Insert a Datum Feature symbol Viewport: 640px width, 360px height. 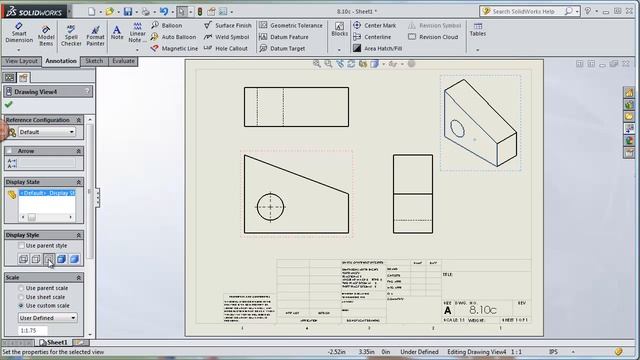pos(284,37)
